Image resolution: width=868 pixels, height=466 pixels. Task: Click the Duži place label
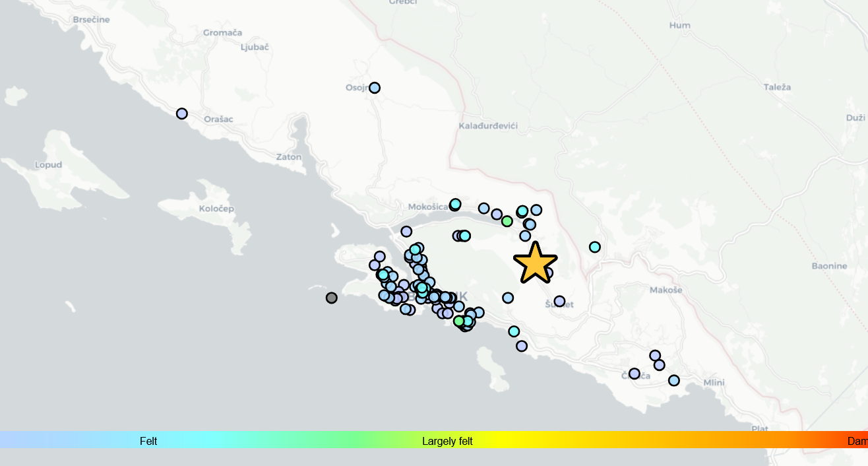tap(855, 117)
